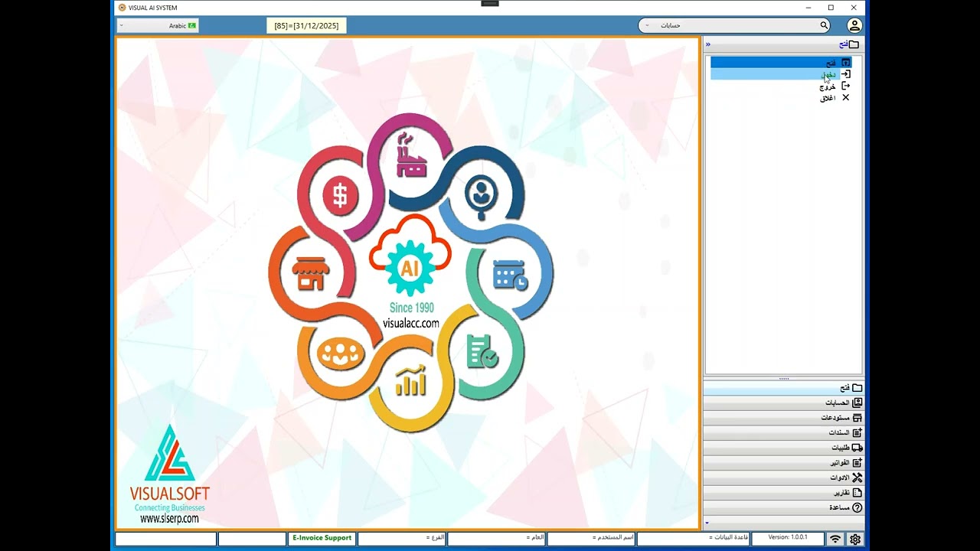Select the خروج logout arrow icon

click(846, 86)
